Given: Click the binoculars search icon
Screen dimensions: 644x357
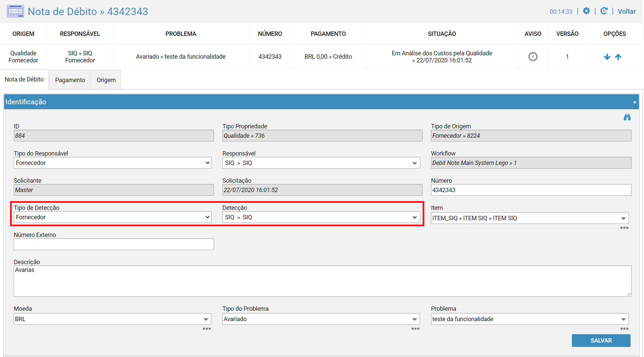Looking at the screenshot, I should [x=627, y=117].
